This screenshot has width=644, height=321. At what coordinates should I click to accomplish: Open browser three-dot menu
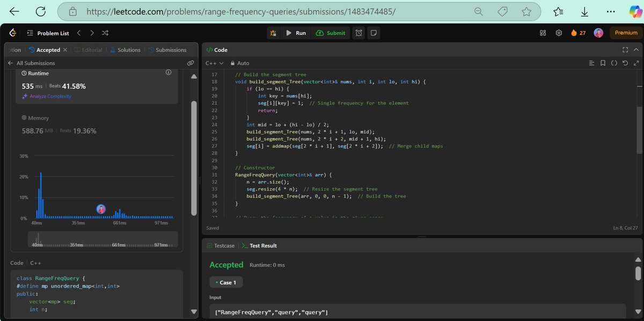[610, 11]
